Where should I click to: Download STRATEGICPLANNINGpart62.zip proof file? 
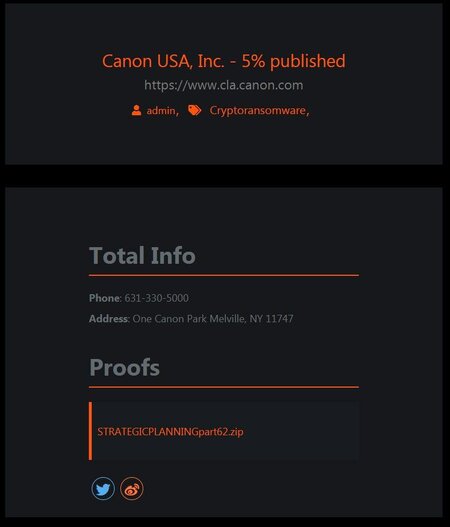(170, 432)
